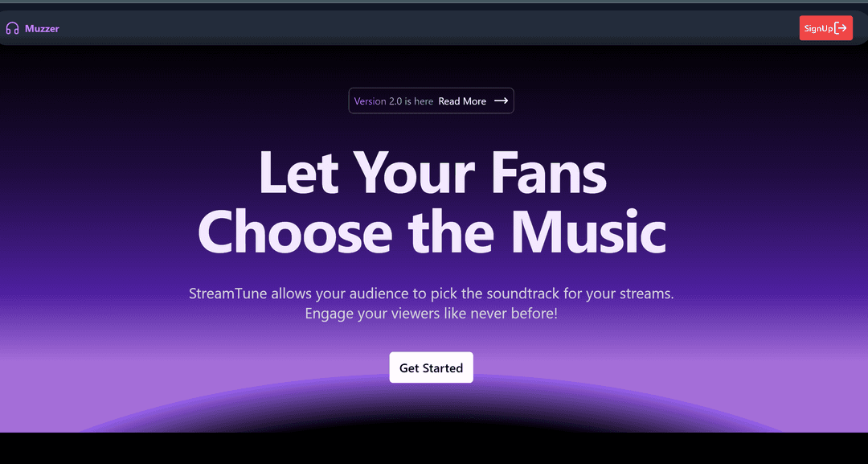This screenshot has width=868, height=464.
Task: Click the "Let Your Fans" headline line
Action: 432,172
